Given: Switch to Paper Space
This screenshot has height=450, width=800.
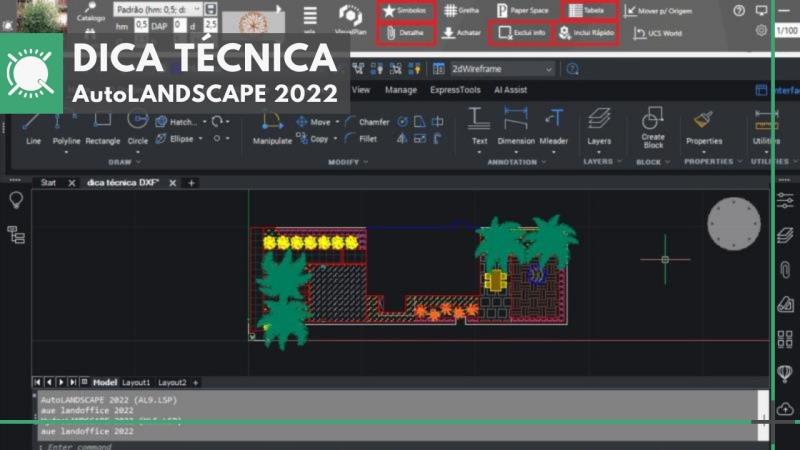Looking at the screenshot, I should (x=523, y=10).
